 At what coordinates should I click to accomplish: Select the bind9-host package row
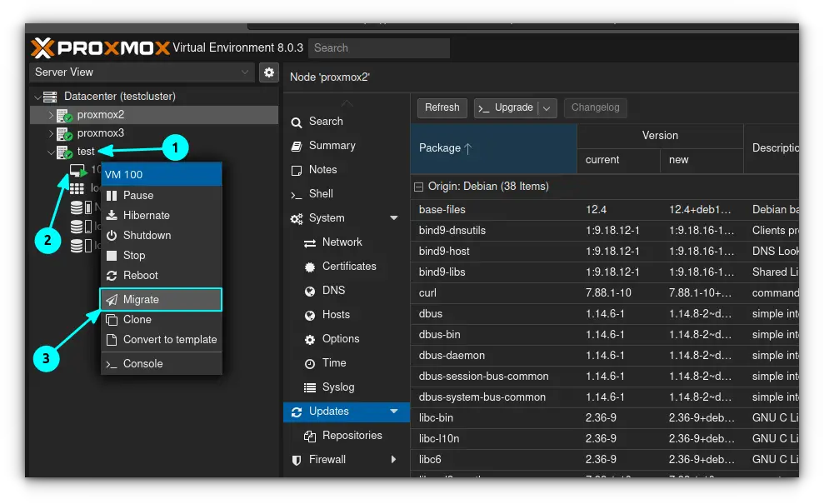[604, 252]
